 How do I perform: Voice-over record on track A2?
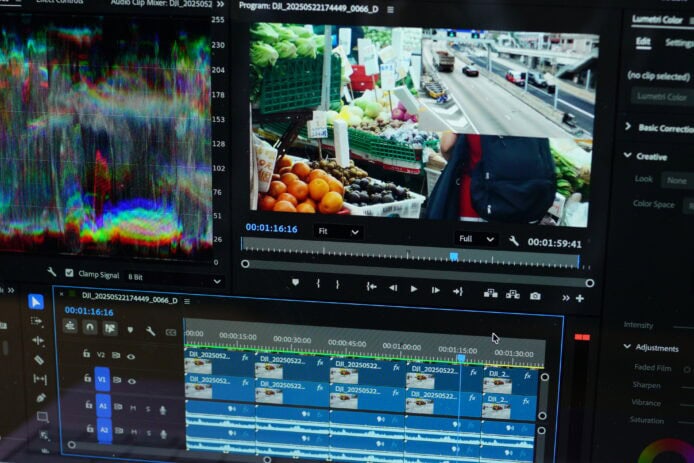coord(163,433)
